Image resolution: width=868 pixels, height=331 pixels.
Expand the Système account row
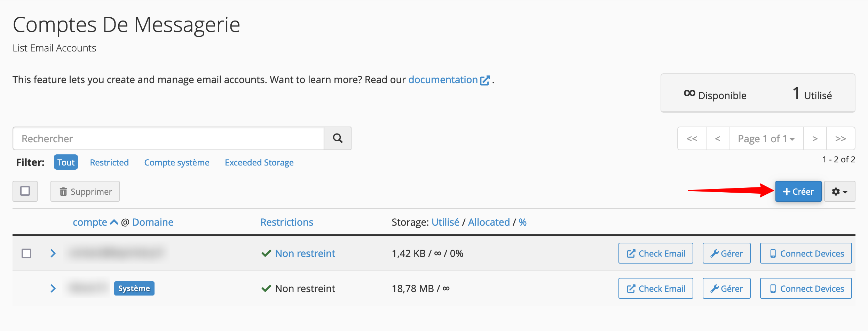53,289
